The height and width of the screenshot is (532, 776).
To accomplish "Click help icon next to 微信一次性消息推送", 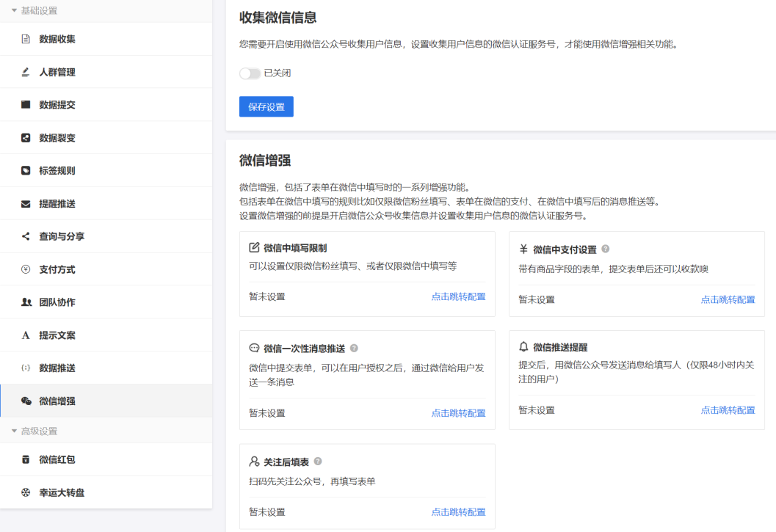I will (x=354, y=348).
